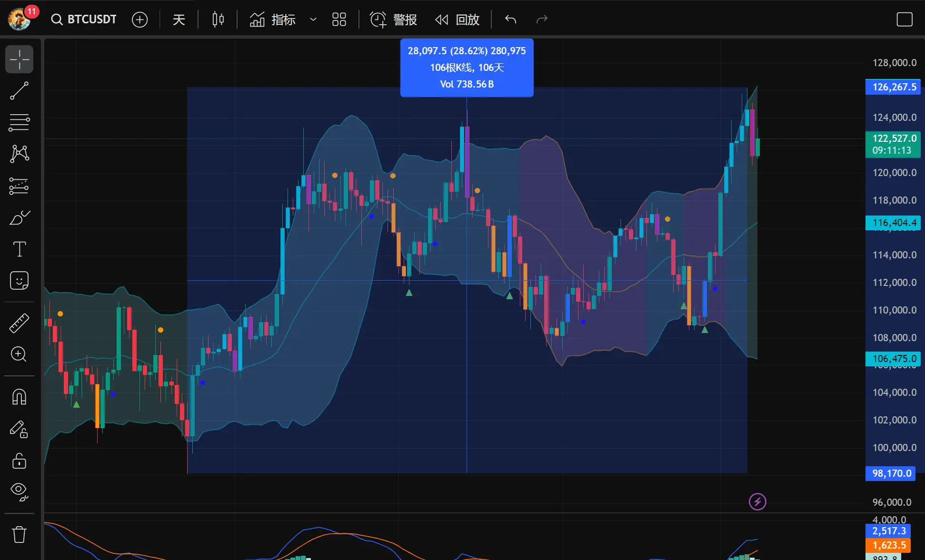The image size is (925, 560).
Task: Open the candlestick chart type menu
Action: [218, 20]
